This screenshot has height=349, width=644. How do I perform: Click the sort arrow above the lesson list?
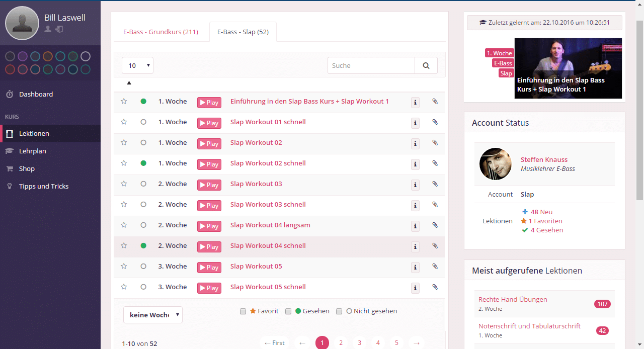(x=129, y=82)
